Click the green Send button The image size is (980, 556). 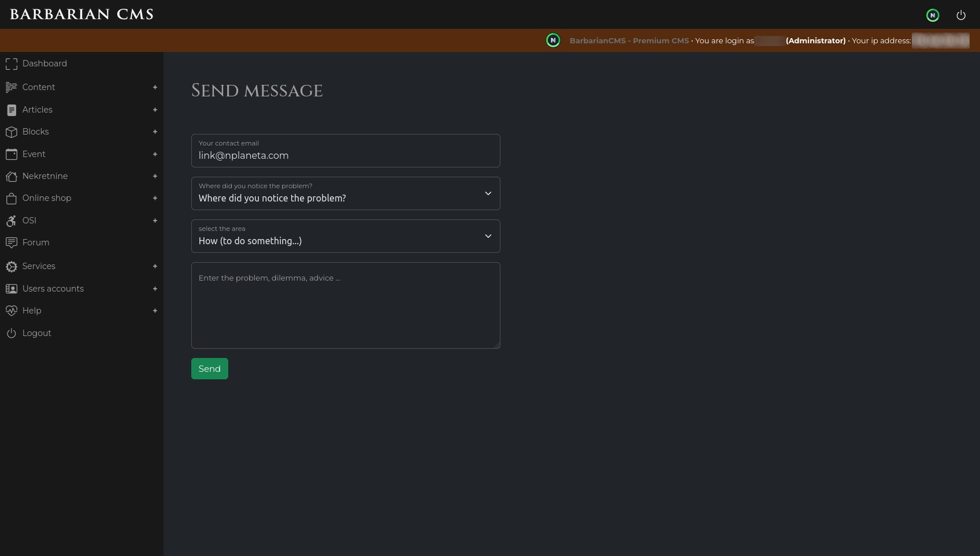point(210,369)
